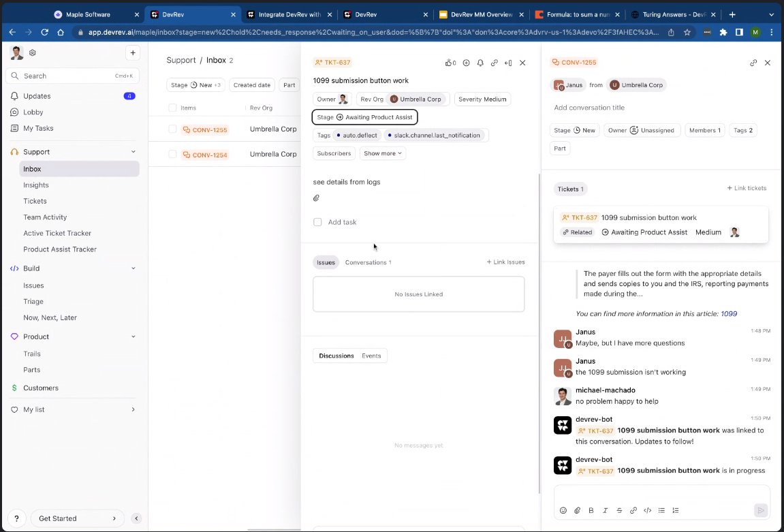Collapse the Product section chevron

coord(133,337)
